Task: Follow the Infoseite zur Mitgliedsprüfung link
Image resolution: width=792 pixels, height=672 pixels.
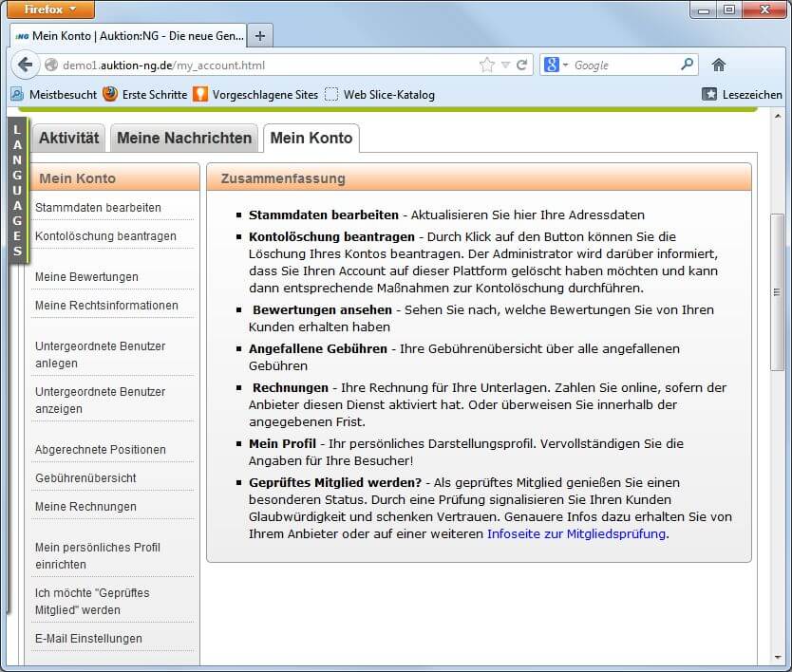Action: [x=575, y=533]
